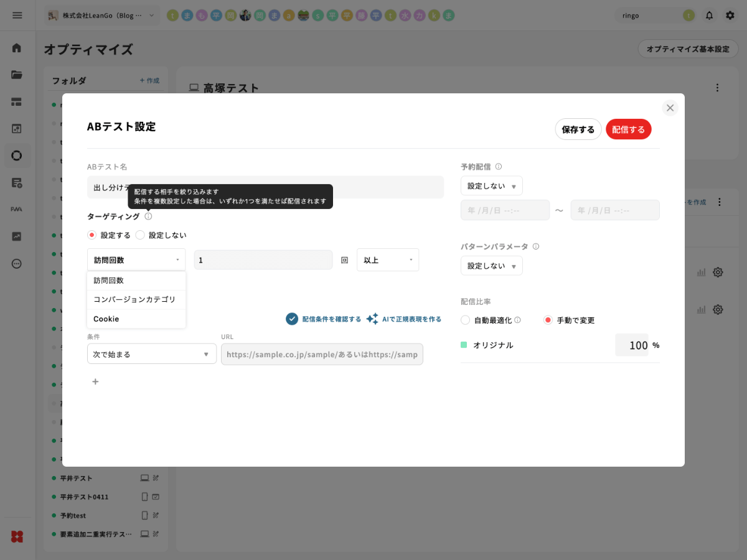Screen dimensions: 747x560
Task: Click device icon on 平井テスト0411 row
Action: tap(145, 497)
